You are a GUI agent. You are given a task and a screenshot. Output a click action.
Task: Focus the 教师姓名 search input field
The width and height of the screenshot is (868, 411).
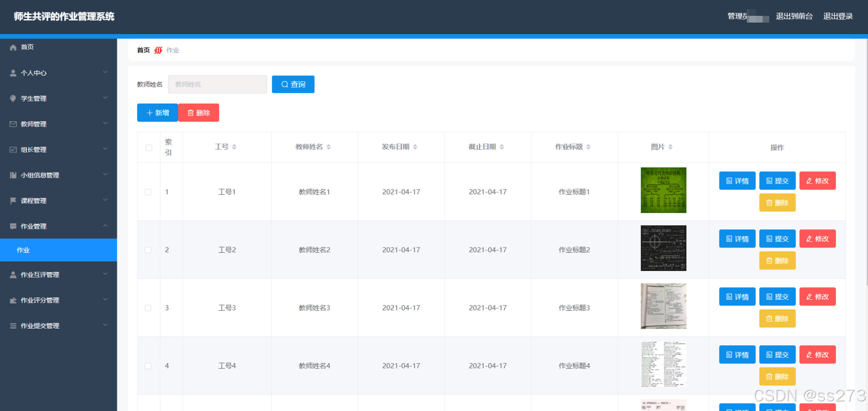[x=217, y=84]
